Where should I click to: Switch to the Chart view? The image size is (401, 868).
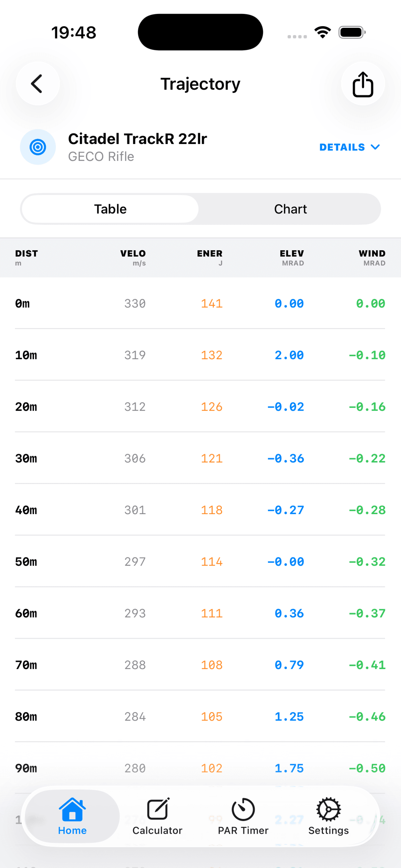click(x=290, y=209)
